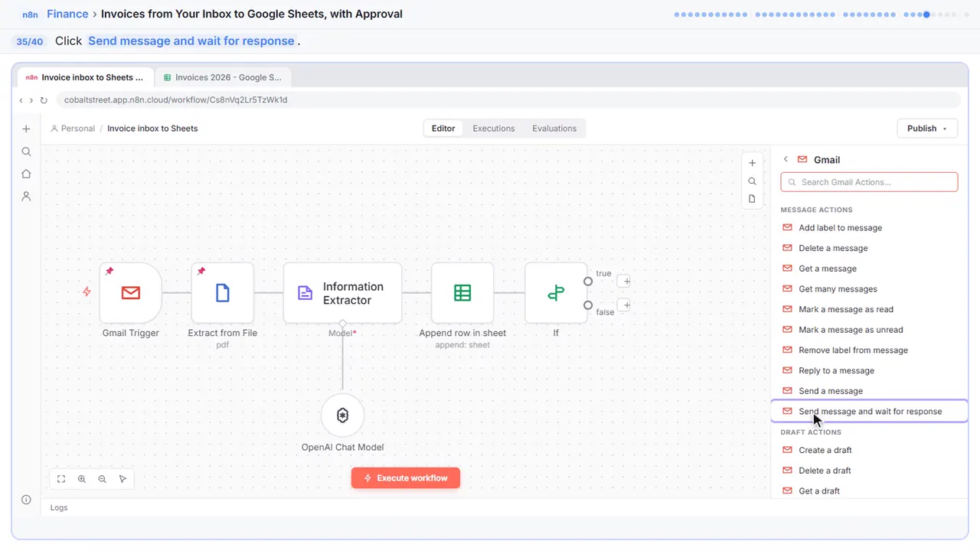Add node to If true output
The image size is (980, 551).
(x=624, y=281)
